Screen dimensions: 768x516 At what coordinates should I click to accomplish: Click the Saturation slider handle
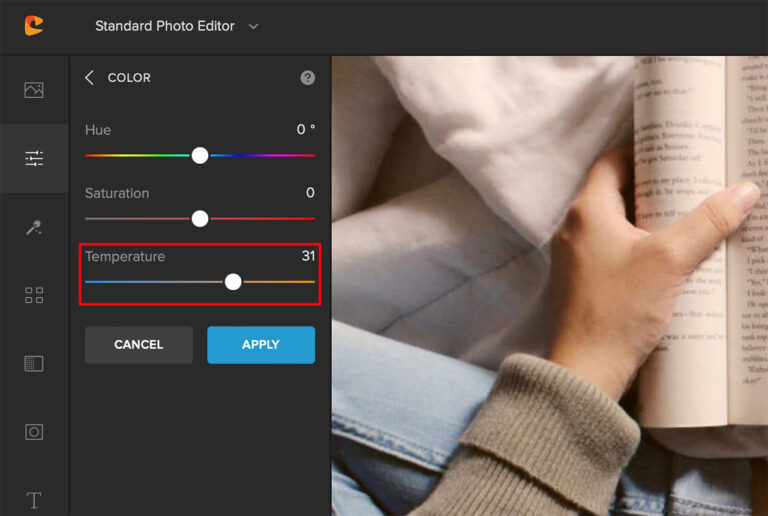pos(200,218)
